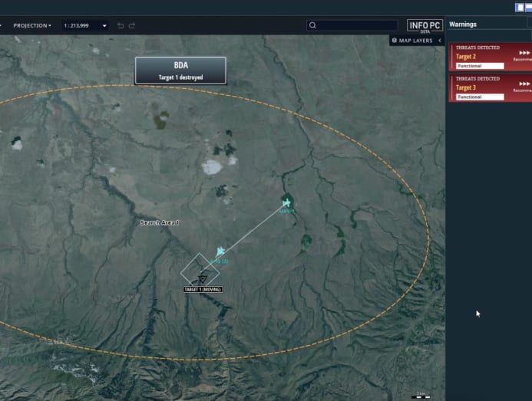Open the map scale 1:213,999 dropdown
Viewport: 532px width, 401px height.
84,25
